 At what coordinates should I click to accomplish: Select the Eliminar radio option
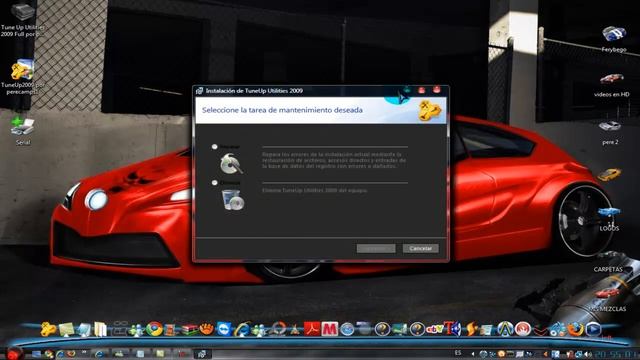point(214,183)
